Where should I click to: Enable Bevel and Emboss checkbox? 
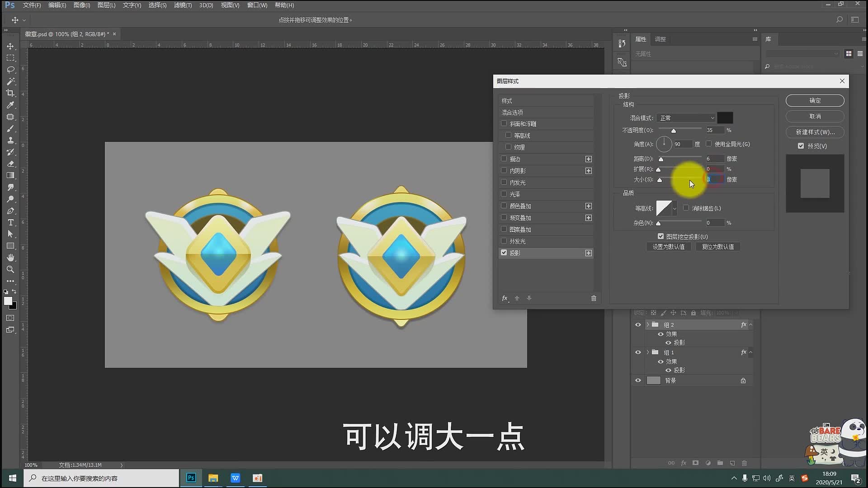click(504, 123)
